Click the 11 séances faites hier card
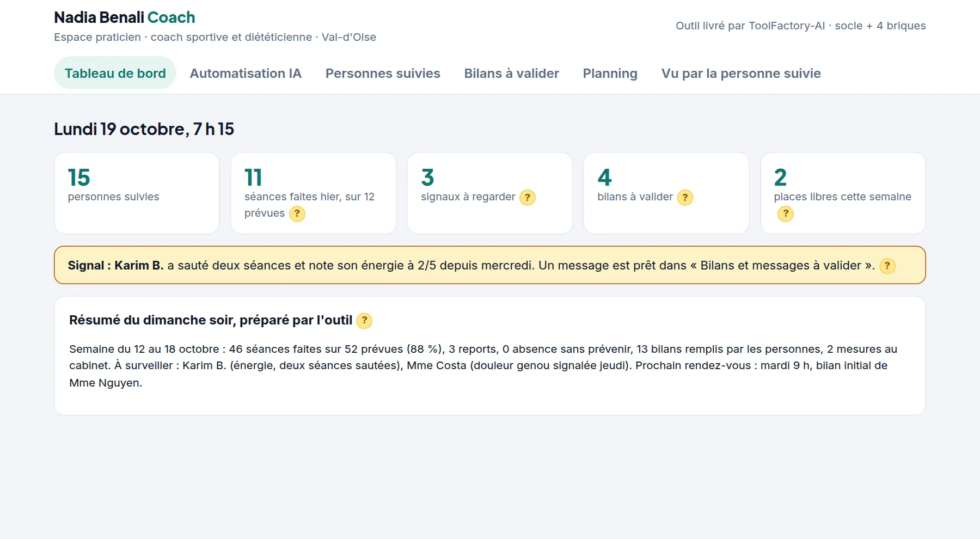The width and height of the screenshot is (980, 539). click(x=314, y=193)
